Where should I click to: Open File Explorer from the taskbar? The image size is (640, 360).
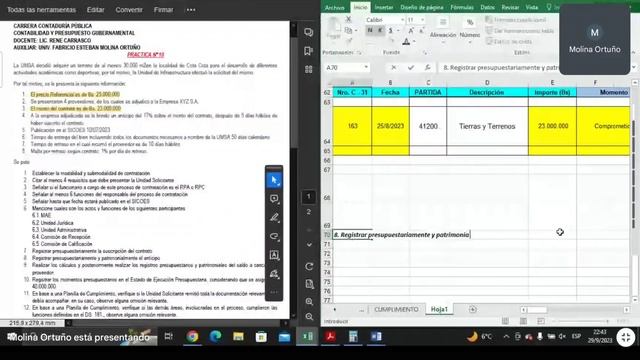point(238,336)
